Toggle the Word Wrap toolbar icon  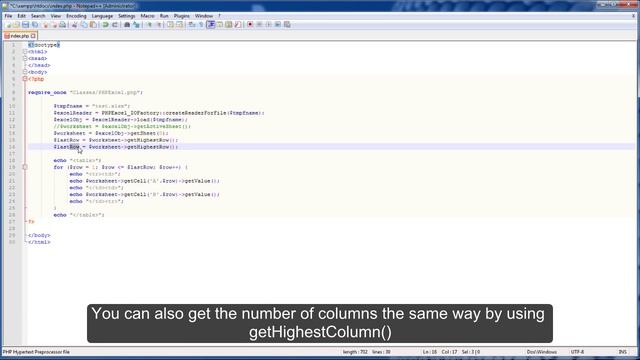point(192,24)
